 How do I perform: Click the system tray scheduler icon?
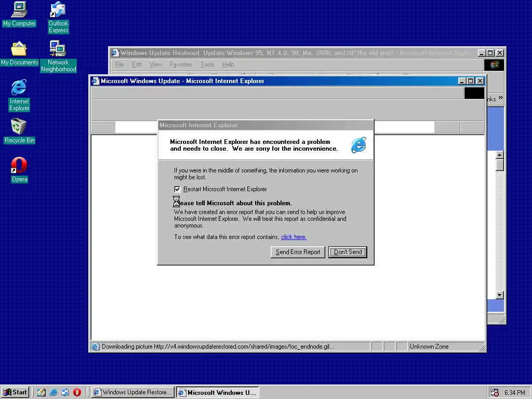click(x=495, y=393)
